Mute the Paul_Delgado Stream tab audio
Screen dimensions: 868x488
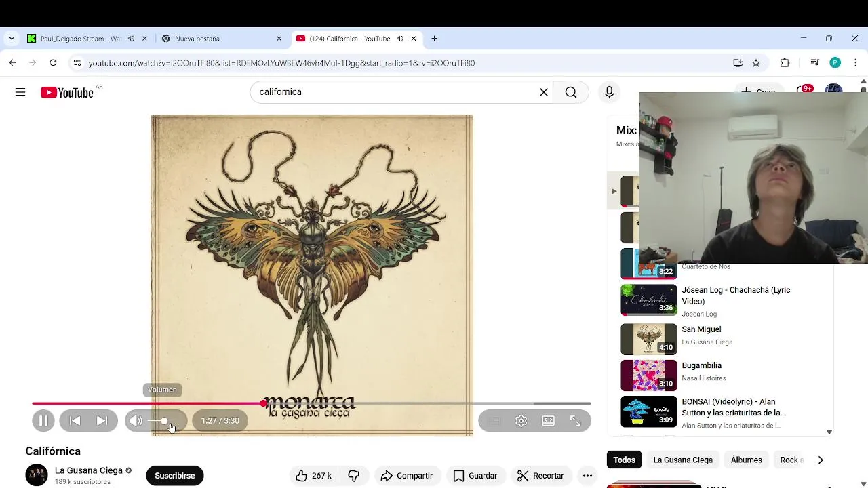point(131,39)
